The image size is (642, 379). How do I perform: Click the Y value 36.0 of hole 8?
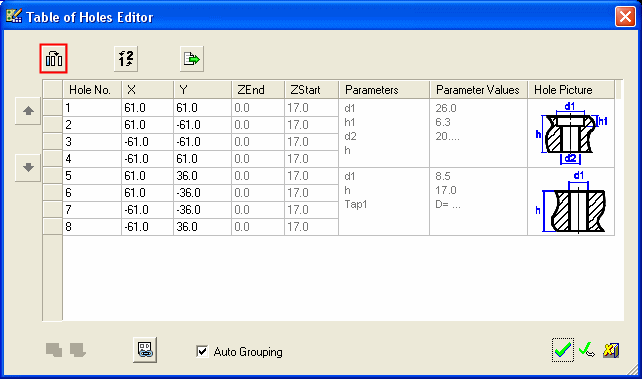[203, 226]
